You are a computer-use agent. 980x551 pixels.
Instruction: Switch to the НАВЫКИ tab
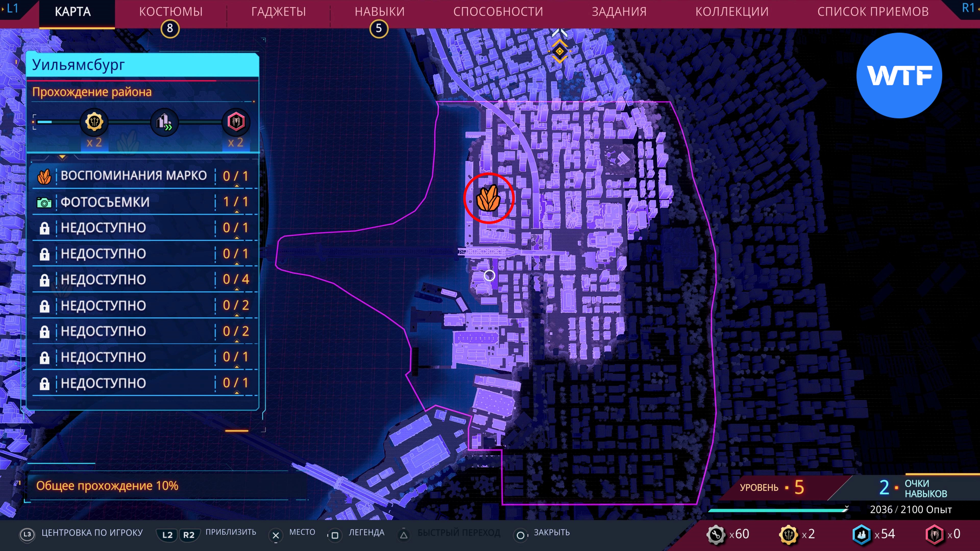click(x=379, y=12)
